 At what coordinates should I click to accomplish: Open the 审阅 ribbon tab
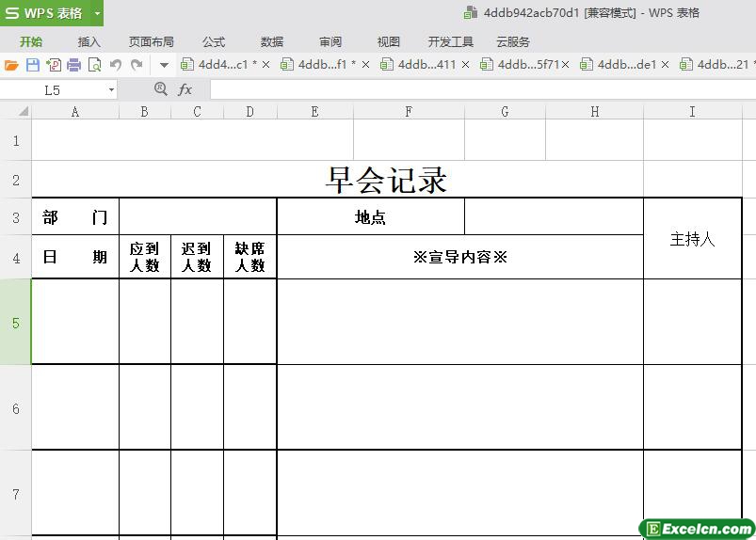pyautogui.click(x=330, y=42)
